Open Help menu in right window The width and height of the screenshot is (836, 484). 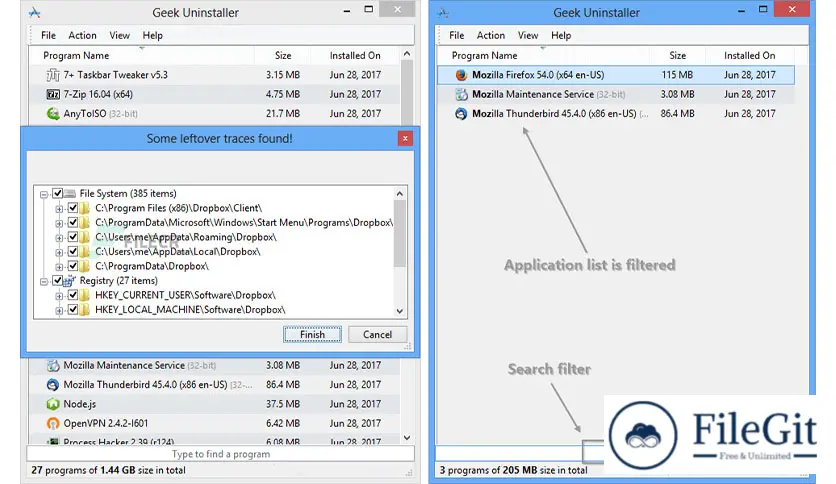click(x=561, y=36)
